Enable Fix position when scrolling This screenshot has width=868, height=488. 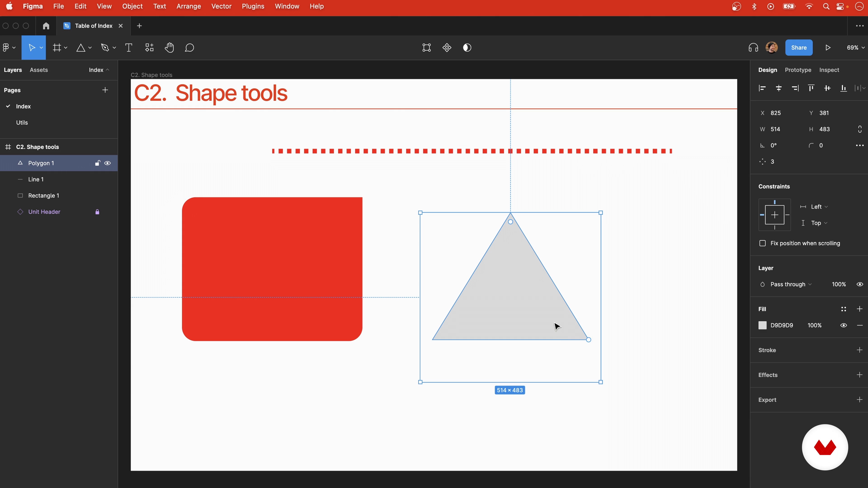pyautogui.click(x=762, y=243)
